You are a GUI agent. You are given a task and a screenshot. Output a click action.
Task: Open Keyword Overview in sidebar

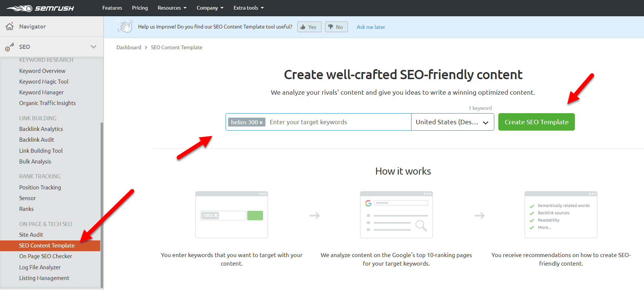click(x=42, y=71)
